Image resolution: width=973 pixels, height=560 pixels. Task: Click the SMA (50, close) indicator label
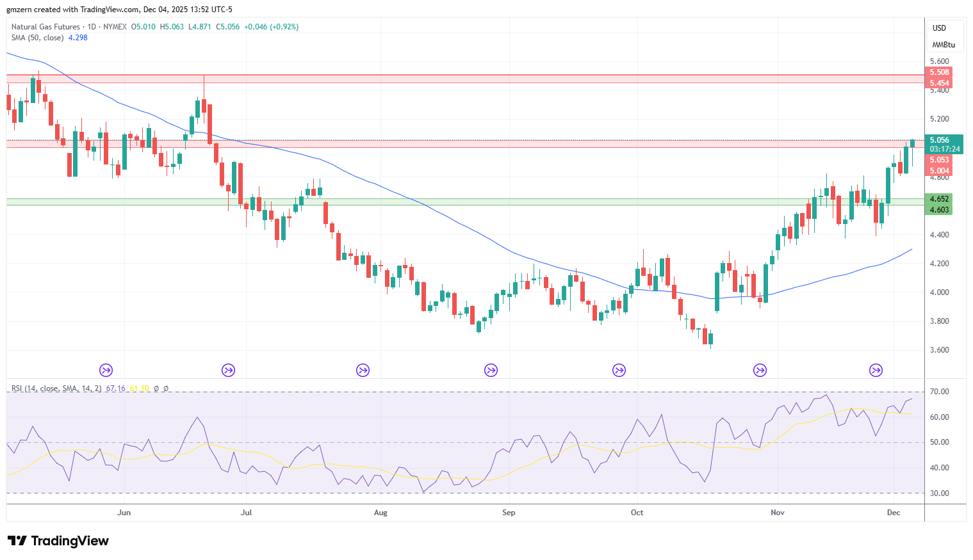[x=37, y=38]
